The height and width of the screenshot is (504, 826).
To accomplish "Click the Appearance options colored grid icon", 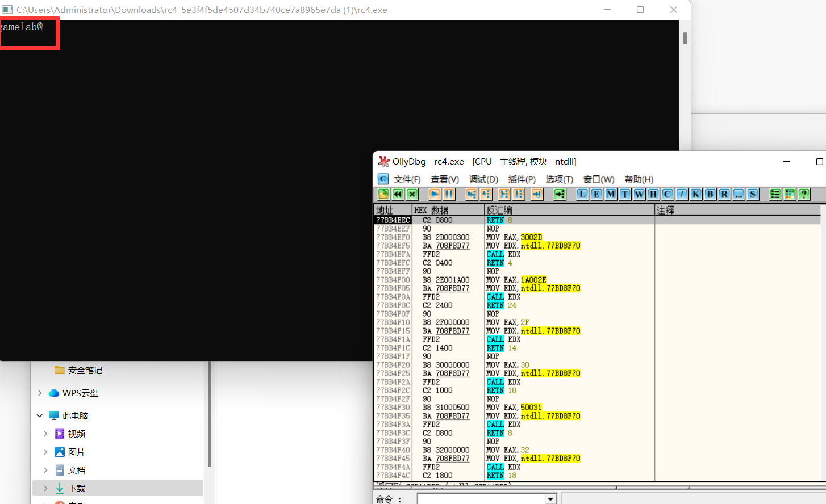I will pyautogui.click(x=790, y=194).
